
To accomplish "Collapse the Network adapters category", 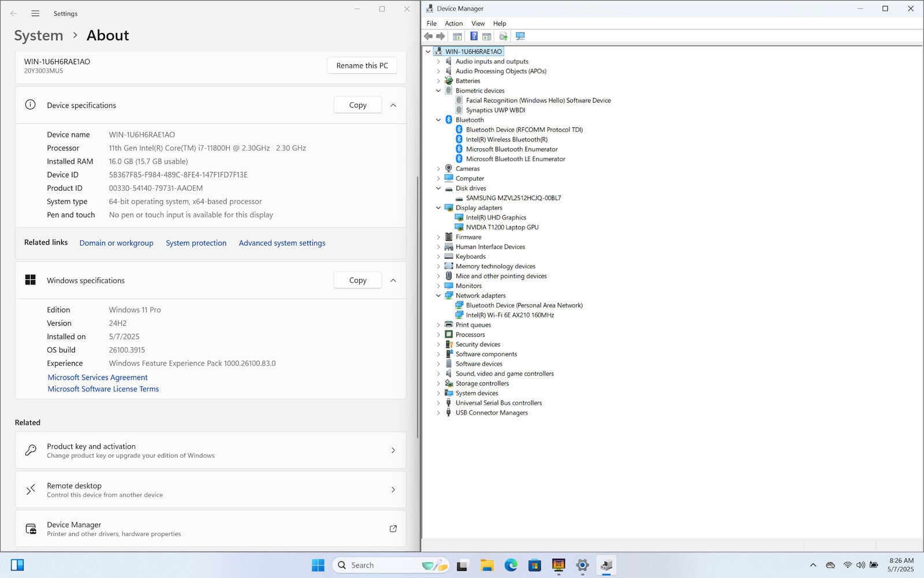I will [x=438, y=295].
